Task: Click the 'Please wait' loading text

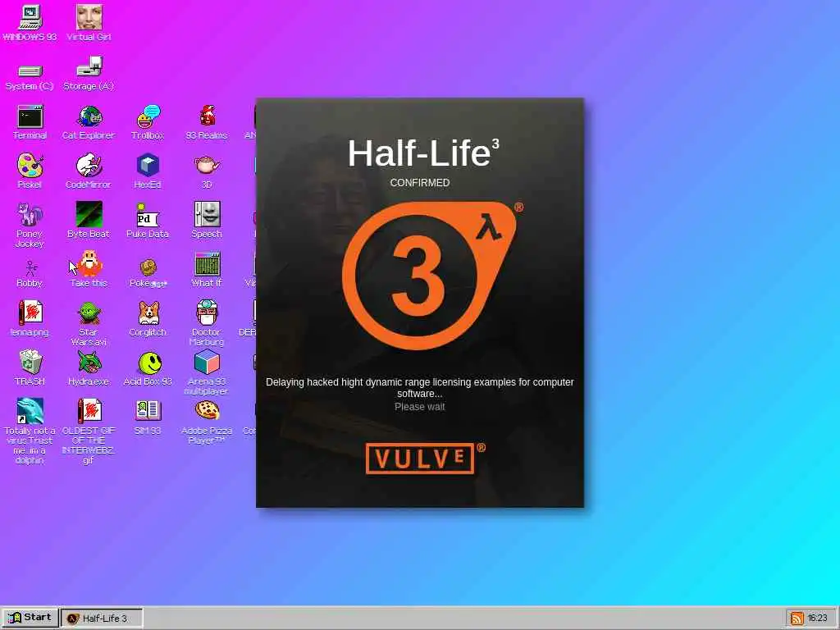Action: 420,407
